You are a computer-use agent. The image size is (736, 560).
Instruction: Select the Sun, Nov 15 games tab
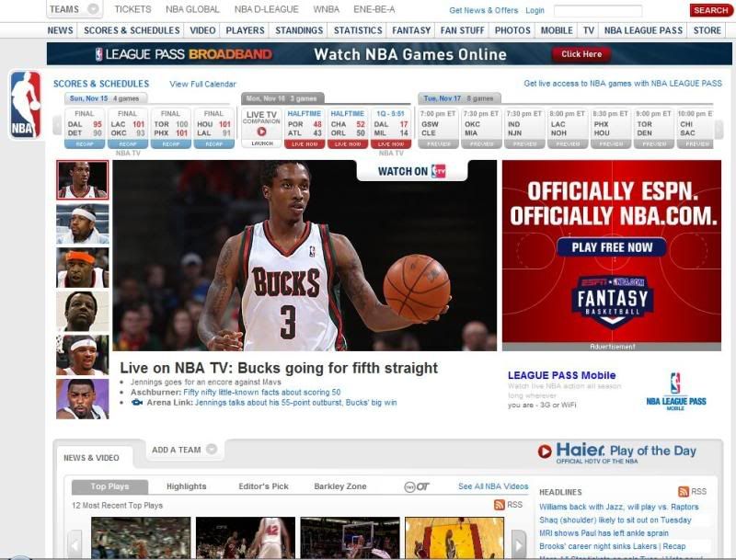[105, 98]
